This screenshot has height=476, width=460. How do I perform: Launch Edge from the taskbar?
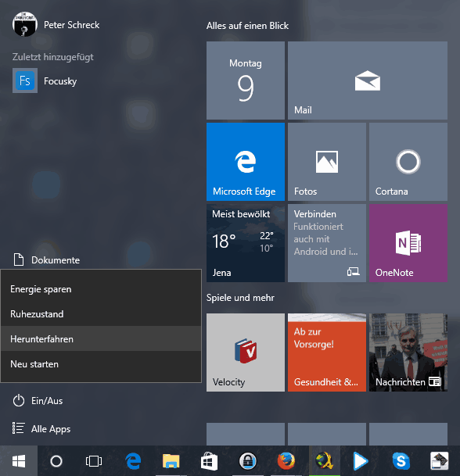[x=133, y=461]
